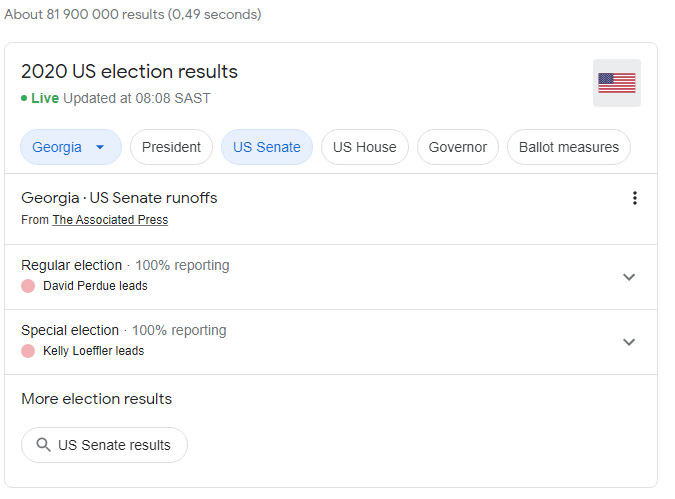Viewport: 675px width, 499px height.
Task: Expand the Regular election results
Action: 629,277
